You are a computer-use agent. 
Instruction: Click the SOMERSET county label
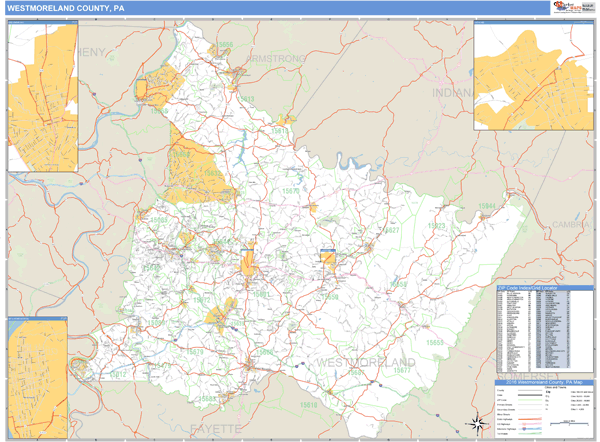pos(526,377)
